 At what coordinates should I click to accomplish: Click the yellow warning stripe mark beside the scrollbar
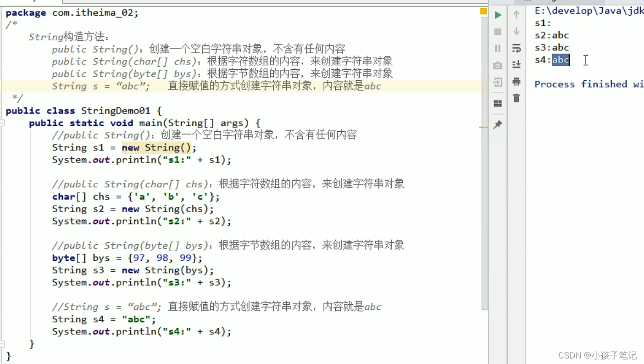tap(483, 127)
